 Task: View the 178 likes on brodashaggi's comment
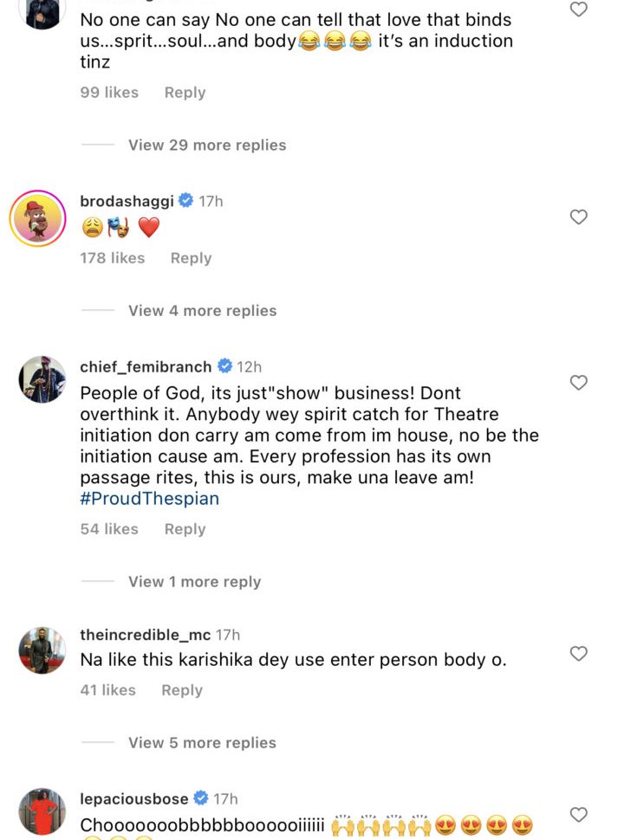pos(112,257)
